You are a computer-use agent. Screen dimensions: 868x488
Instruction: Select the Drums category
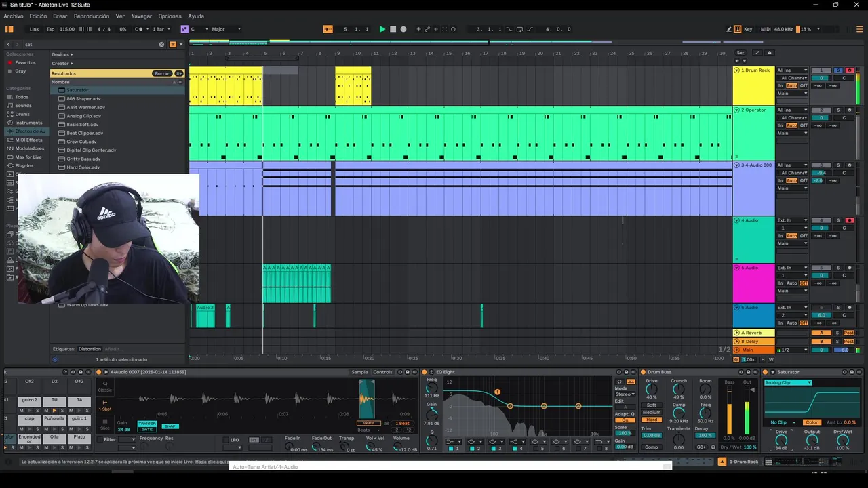(x=22, y=114)
